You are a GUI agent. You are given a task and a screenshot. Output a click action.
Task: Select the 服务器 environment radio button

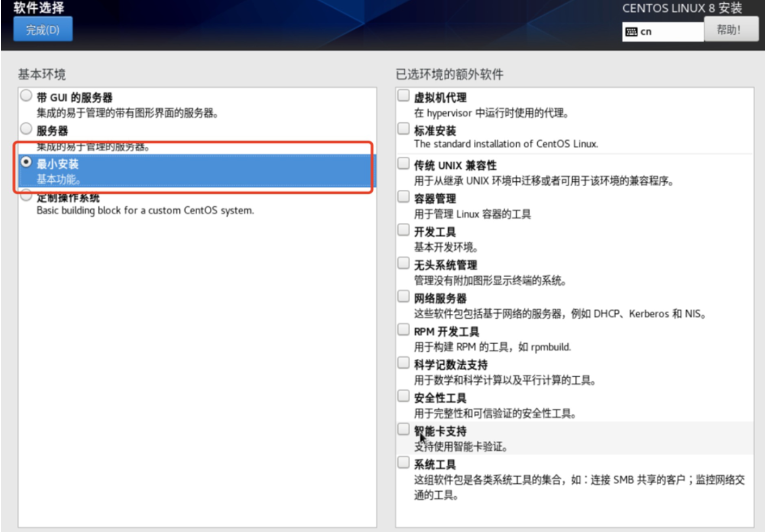26,129
